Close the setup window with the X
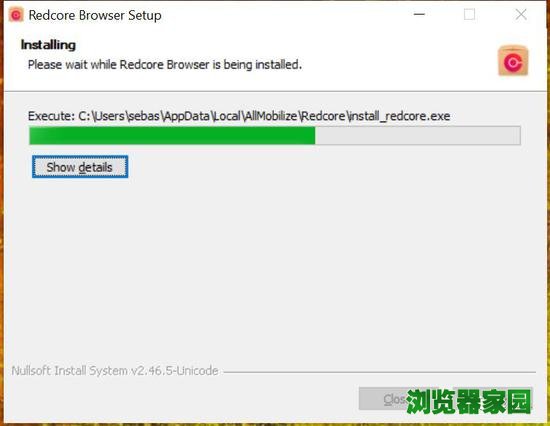This screenshot has height=426, width=550. point(521,14)
